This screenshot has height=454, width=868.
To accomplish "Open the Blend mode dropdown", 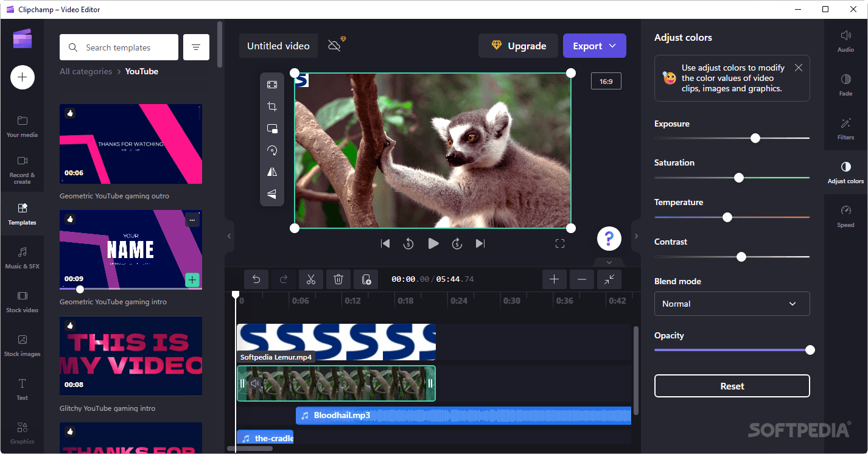I will 732,304.
